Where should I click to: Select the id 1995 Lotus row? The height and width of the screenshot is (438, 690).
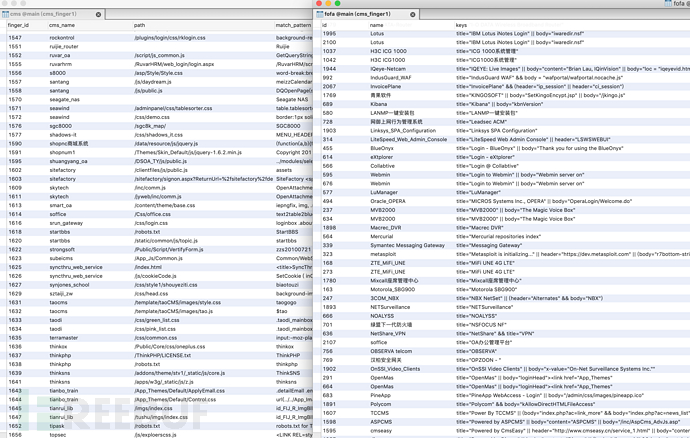pyautogui.click(x=502, y=33)
